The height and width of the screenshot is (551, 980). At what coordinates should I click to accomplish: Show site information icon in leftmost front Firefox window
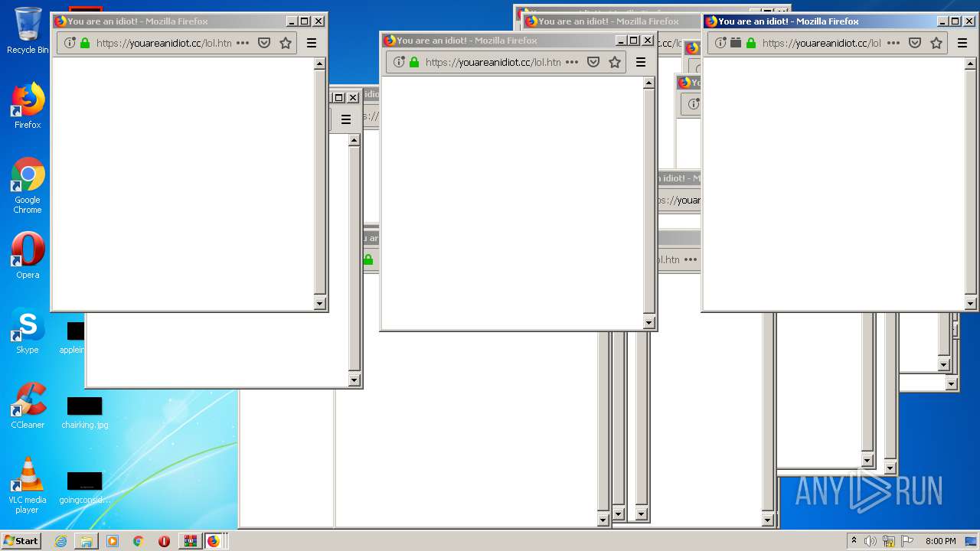point(70,43)
